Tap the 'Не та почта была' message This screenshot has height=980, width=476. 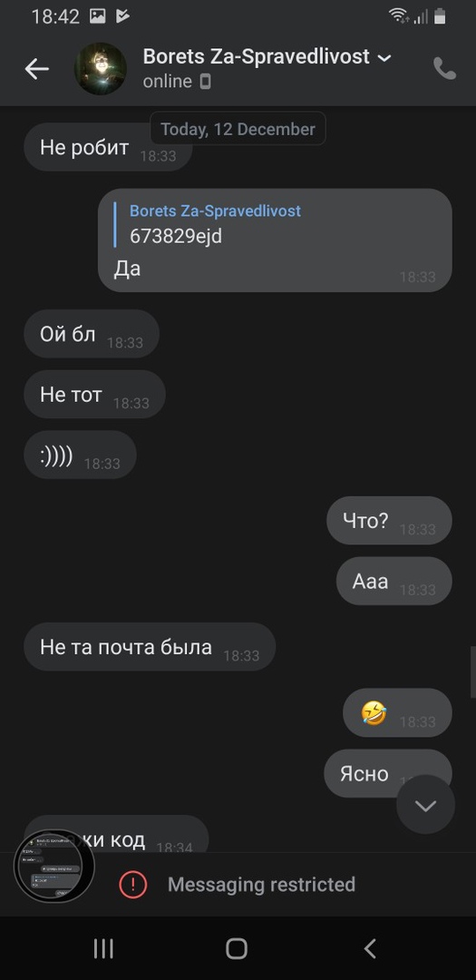pyautogui.click(x=150, y=647)
